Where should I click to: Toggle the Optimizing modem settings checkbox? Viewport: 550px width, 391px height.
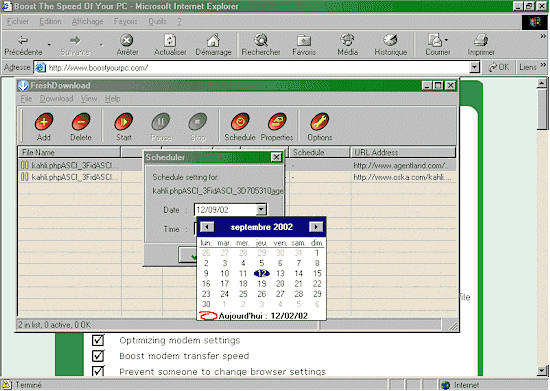98,340
